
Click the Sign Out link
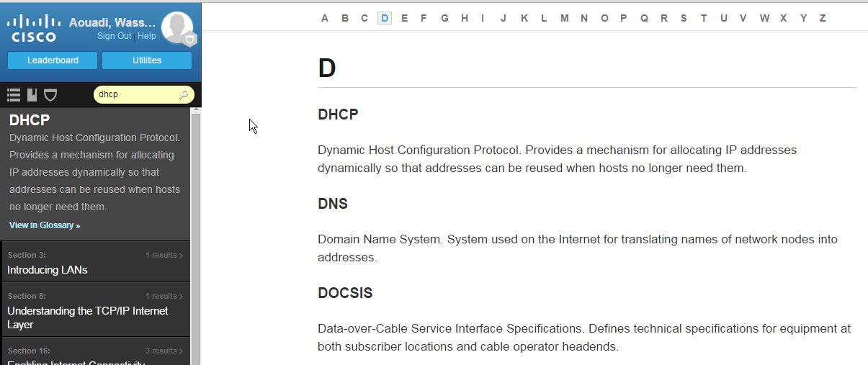[x=115, y=36]
